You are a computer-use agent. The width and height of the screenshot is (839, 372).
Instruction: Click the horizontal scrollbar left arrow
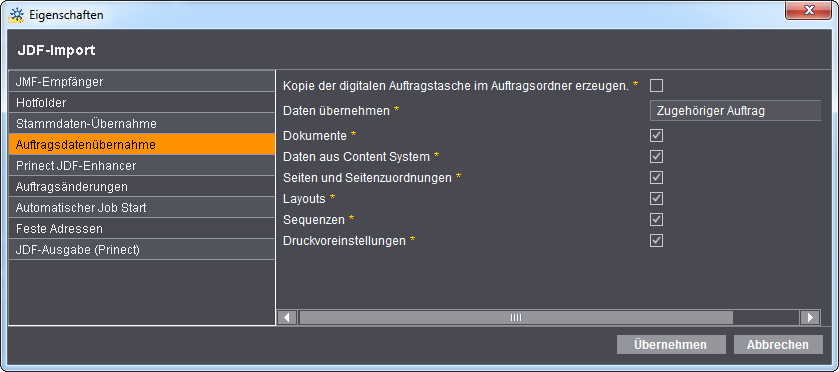287,317
